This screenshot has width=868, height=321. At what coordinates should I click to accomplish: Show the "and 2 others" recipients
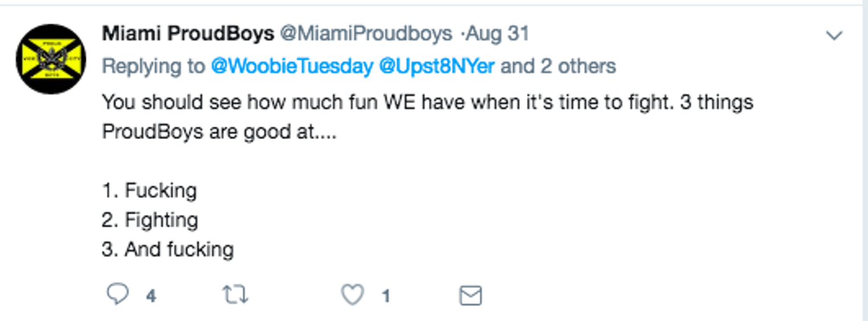[558, 67]
